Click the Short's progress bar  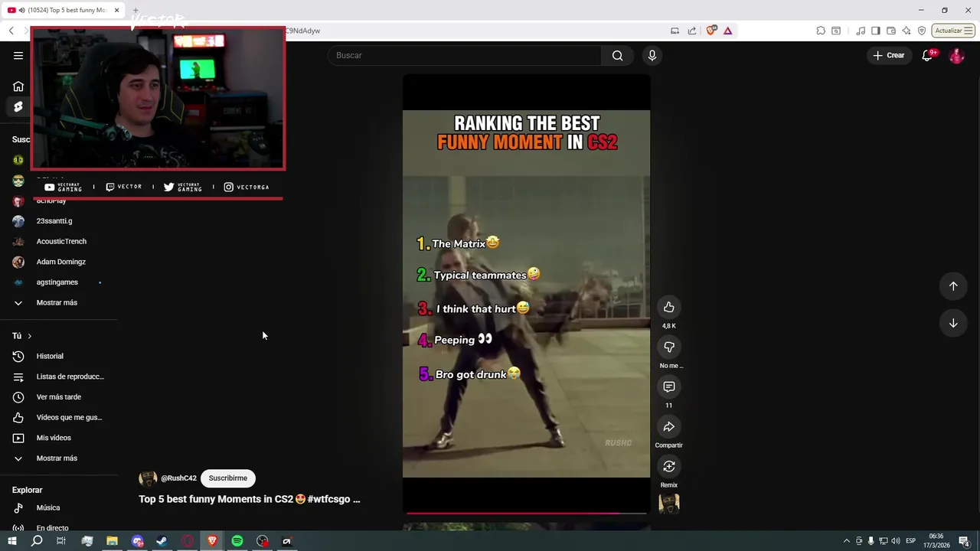pyautogui.click(x=526, y=513)
